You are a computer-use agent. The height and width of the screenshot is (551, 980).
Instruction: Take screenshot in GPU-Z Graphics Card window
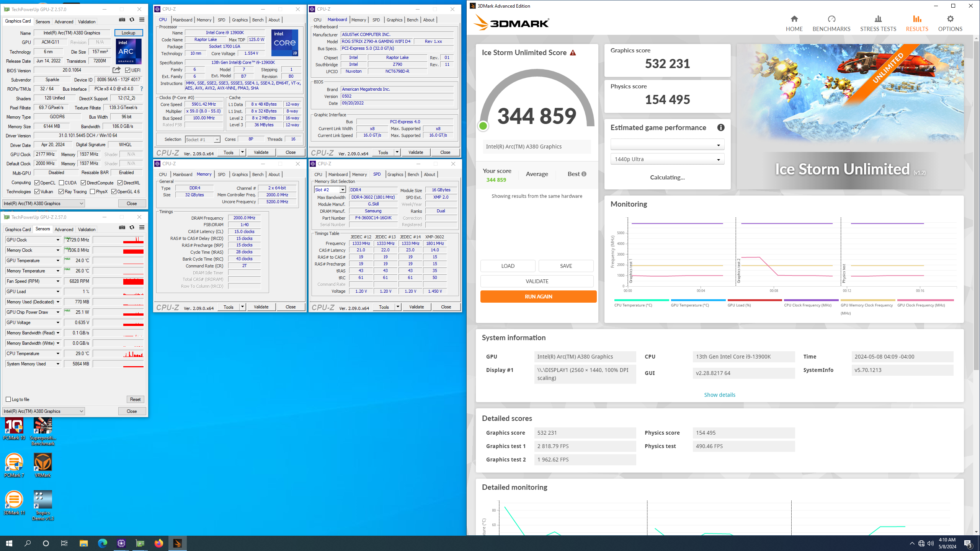[122, 20]
